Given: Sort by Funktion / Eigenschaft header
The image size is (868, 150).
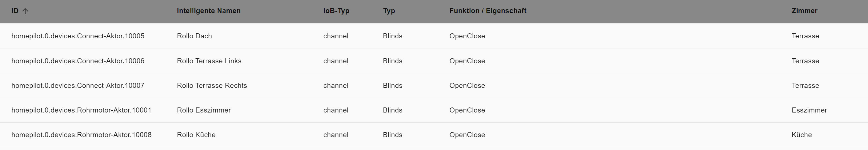Looking at the screenshot, I should (488, 11).
